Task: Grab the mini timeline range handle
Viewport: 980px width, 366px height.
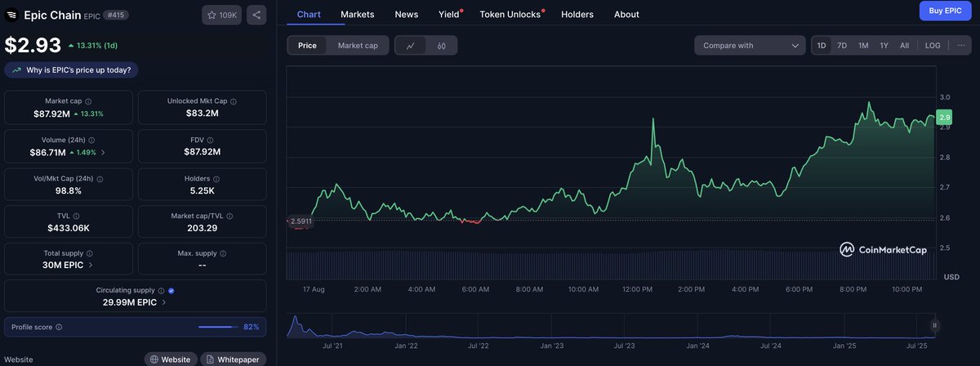Action: pyautogui.click(x=934, y=325)
